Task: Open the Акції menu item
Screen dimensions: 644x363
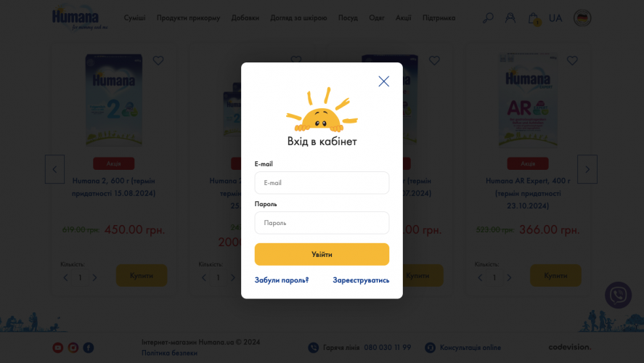Action: (404, 18)
